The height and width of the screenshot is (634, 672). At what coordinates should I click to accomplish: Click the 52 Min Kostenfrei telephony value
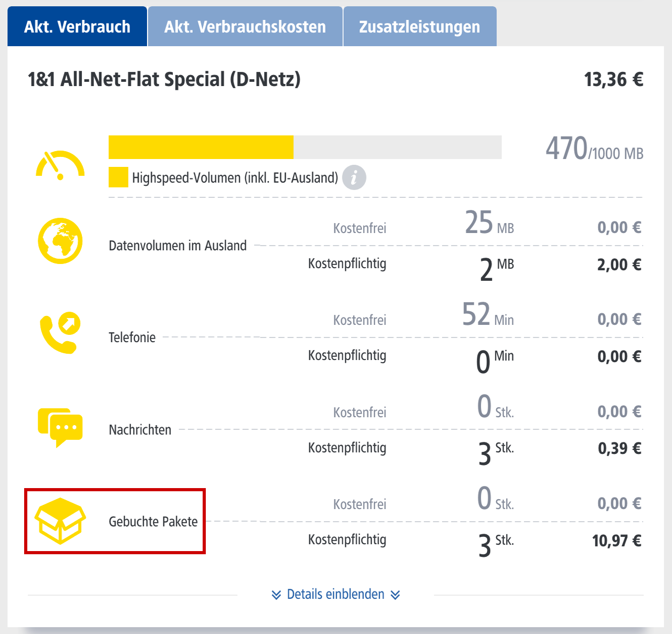click(488, 314)
